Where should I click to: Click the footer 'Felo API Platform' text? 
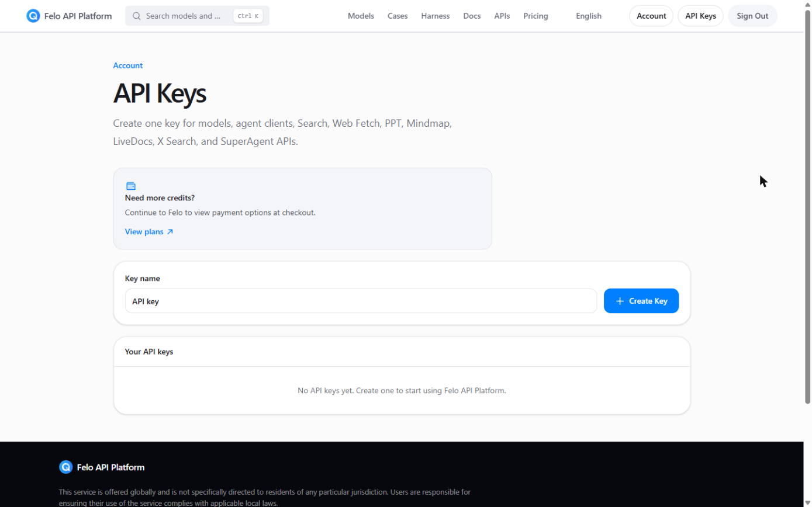[x=110, y=467]
